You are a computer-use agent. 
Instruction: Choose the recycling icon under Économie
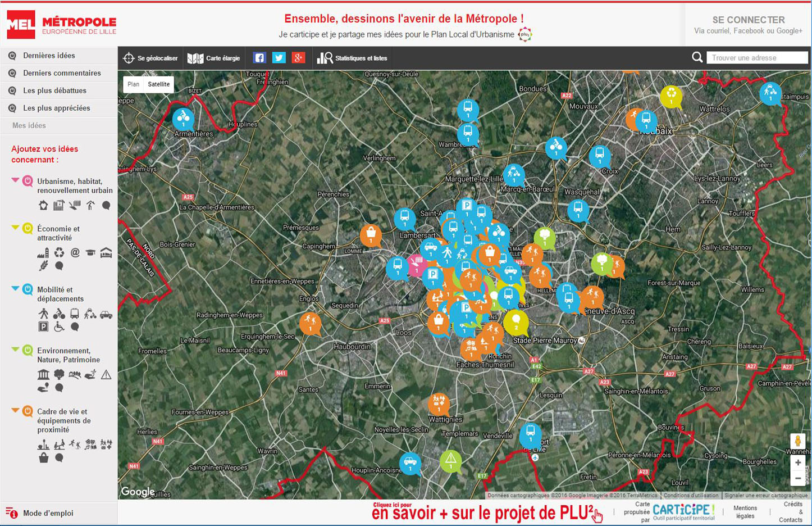pos(59,253)
